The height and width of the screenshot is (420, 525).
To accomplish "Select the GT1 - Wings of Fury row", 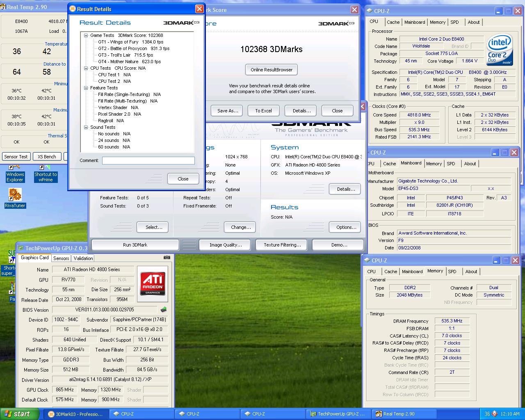I will (x=130, y=42).
